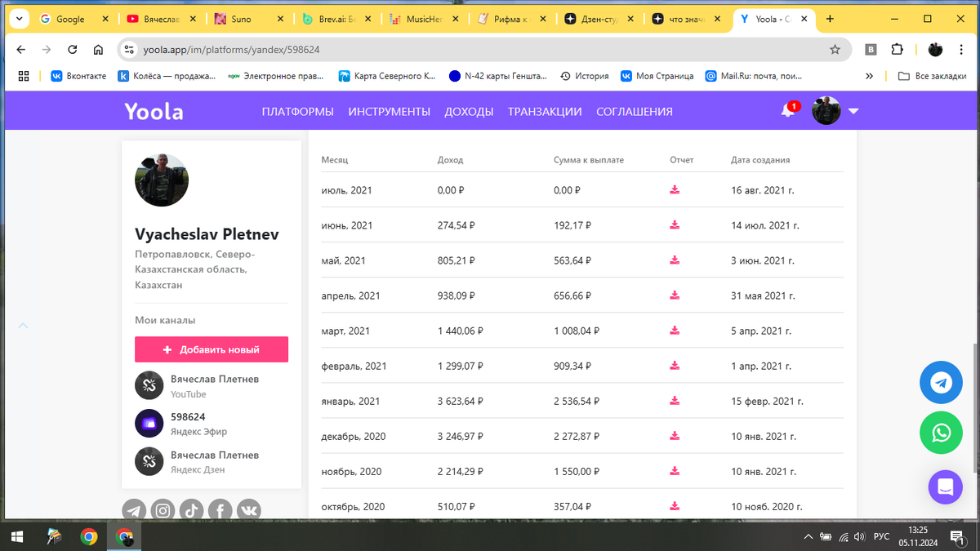
Task: Open the purple support chat widget
Action: coord(945,487)
